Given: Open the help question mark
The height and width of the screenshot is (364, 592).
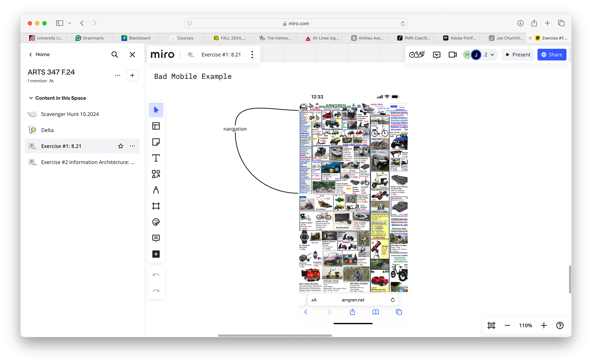Looking at the screenshot, I should click(x=560, y=326).
